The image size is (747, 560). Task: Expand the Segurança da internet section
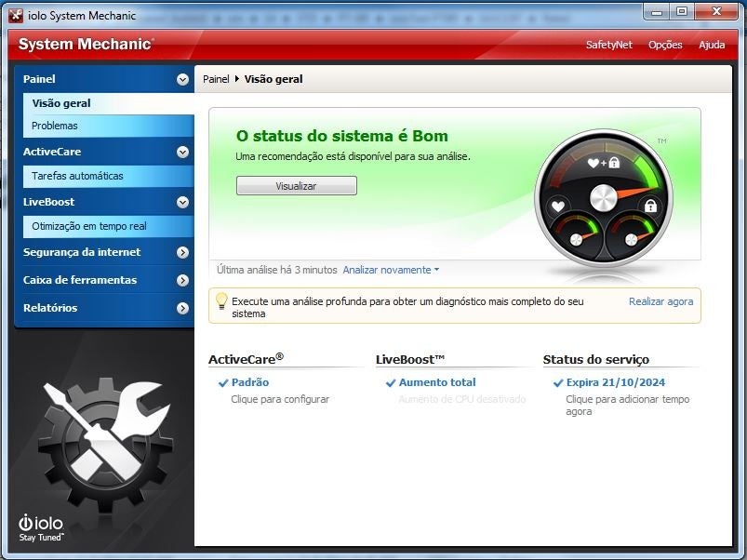[x=183, y=252]
